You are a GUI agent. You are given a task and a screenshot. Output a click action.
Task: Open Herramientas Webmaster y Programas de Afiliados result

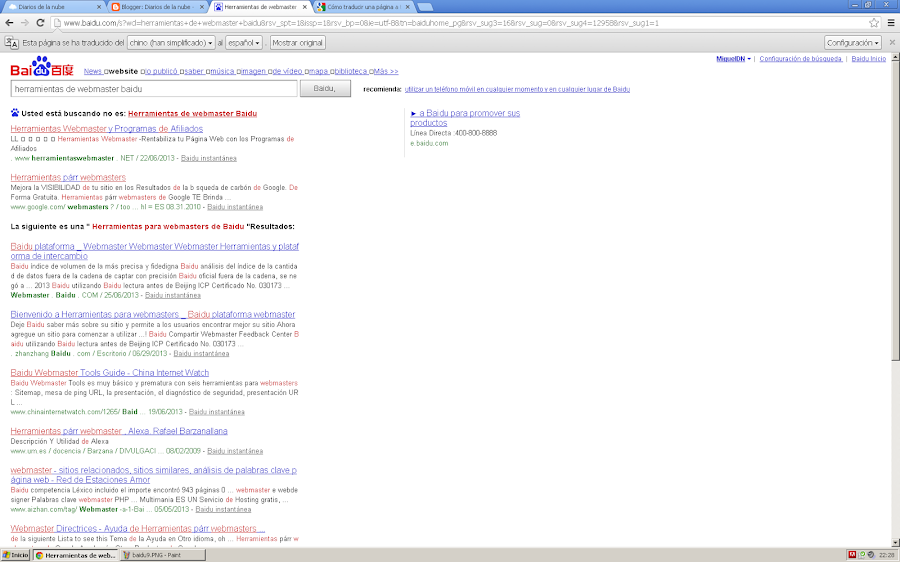tap(107, 129)
